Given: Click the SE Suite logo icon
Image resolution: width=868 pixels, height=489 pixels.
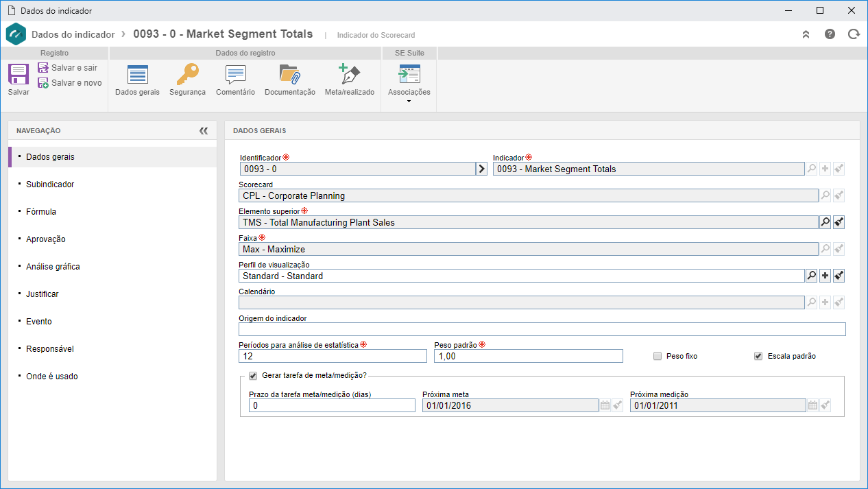Looking at the screenshot, I should tap(16, 34).
